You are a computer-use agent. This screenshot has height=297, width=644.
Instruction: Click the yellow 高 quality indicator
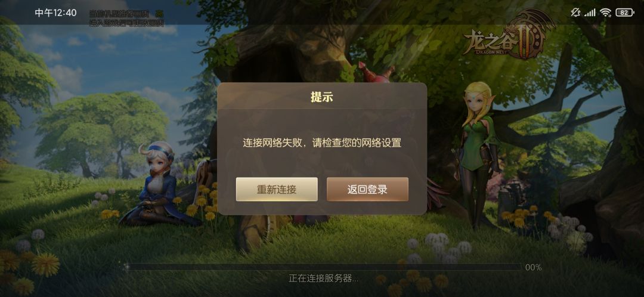coord(159,14)
